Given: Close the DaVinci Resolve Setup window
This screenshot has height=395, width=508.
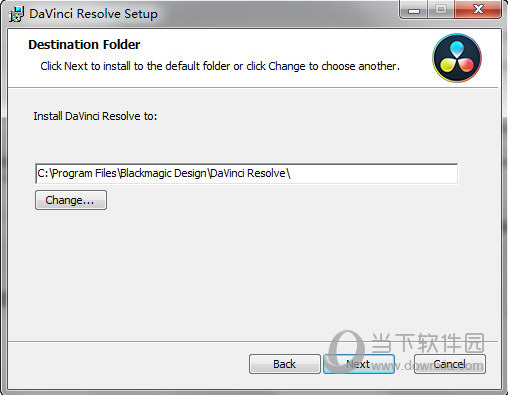Looking at the screenshot, I should (x=478, y=9).
